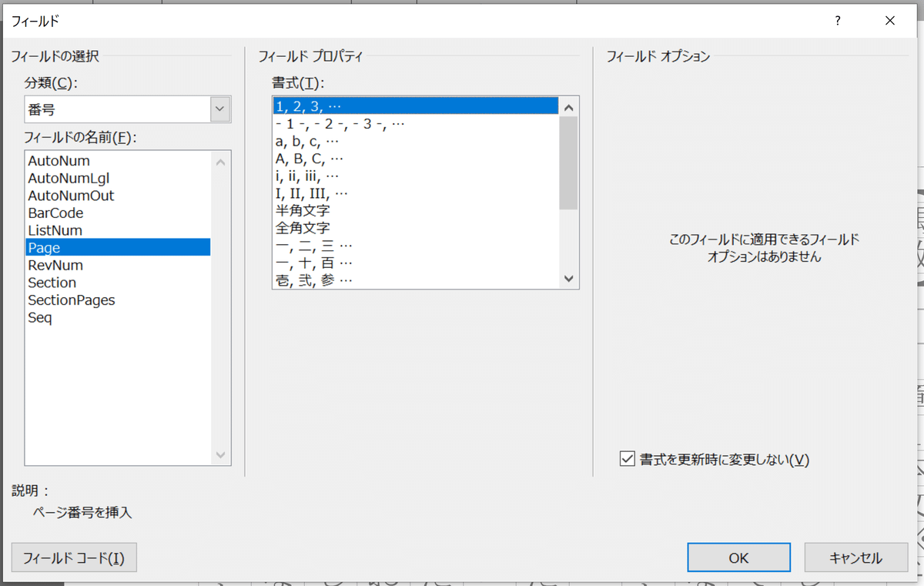The height and width of the screenshot is (586, 924).
Task: Select SectionPages field name
Action: pos(118,300)
